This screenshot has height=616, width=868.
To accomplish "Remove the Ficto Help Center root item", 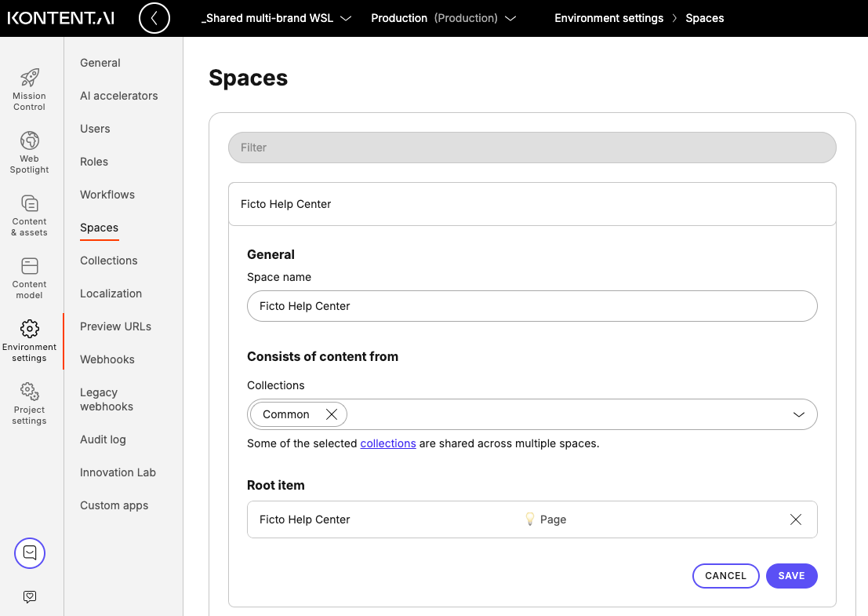I will (x=795, y=519).
